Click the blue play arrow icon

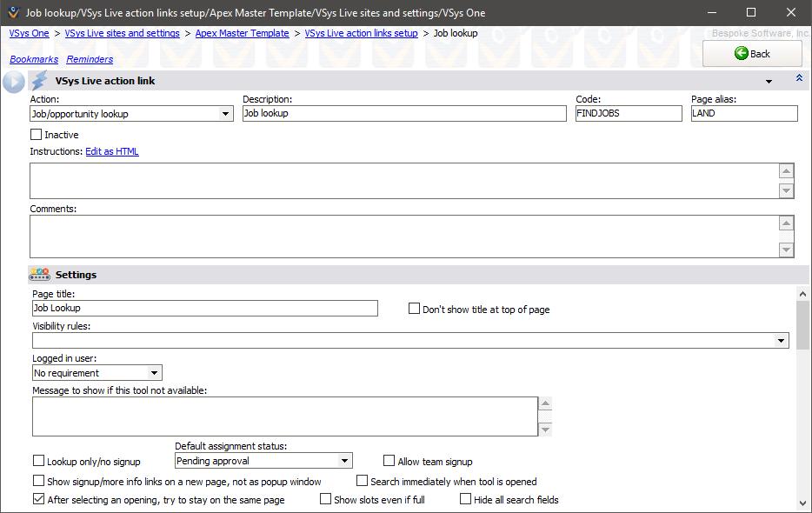point(14,82)
